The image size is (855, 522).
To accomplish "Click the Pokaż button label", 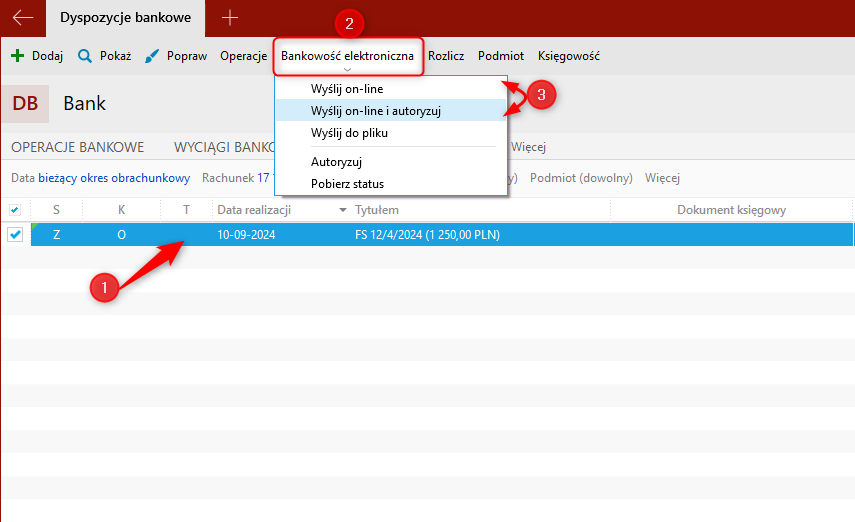I will (x=116, y=56).
